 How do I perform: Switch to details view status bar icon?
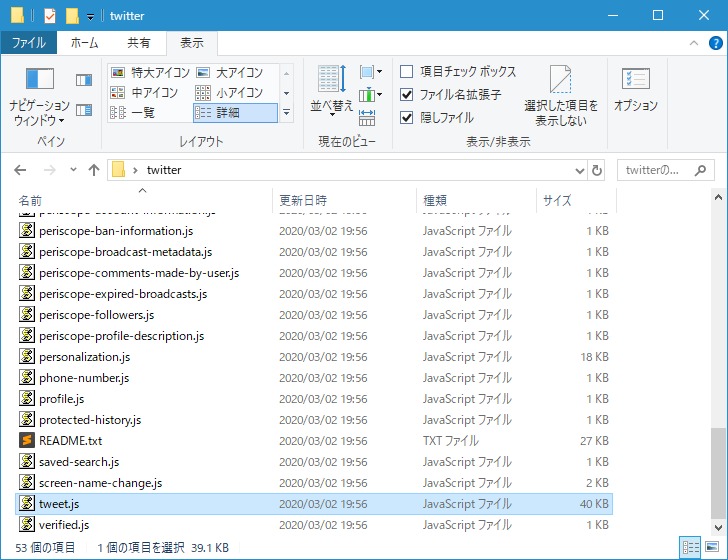(x=690, y=547)
